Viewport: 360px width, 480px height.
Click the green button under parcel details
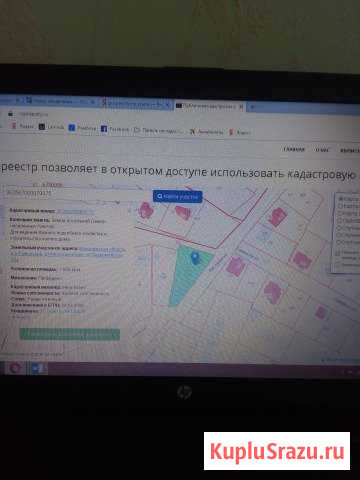click(70, 334)
